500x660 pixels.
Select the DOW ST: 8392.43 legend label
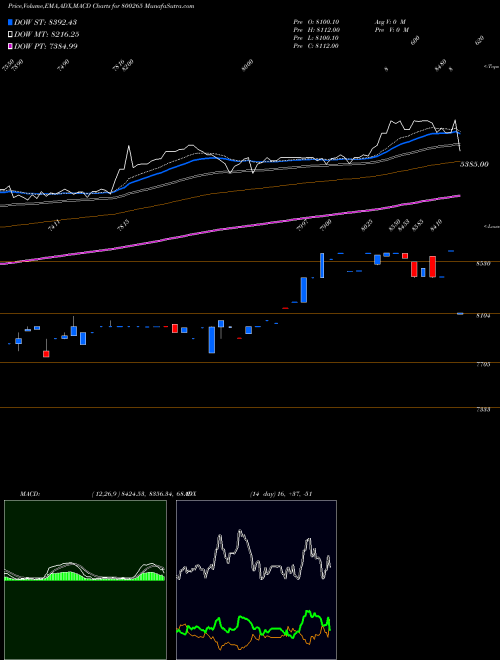(45, 22)
